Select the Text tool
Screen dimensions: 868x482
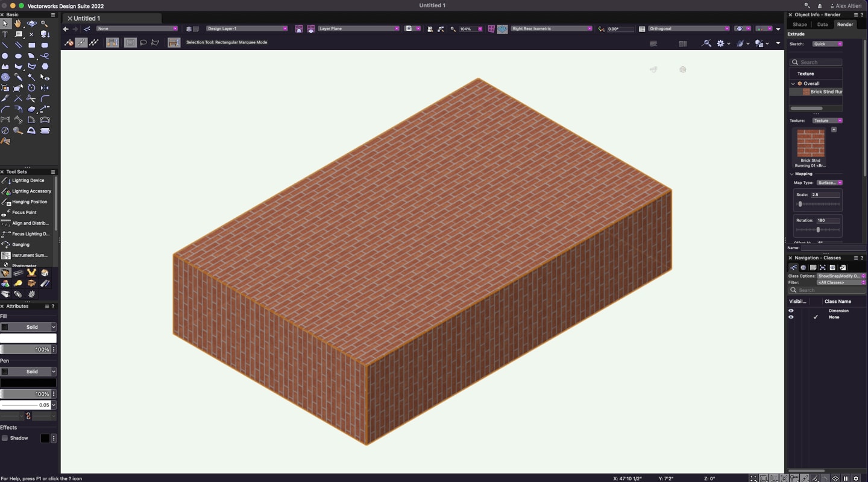[x=5, y=34]
